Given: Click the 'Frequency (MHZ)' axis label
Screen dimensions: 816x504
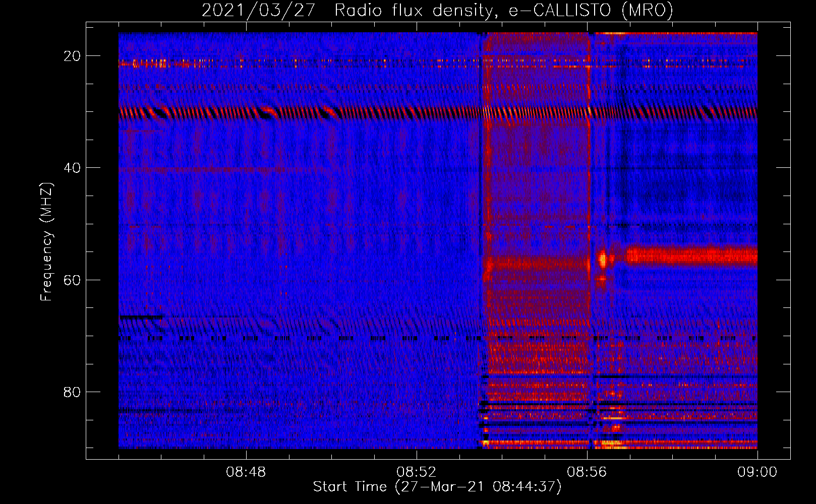Looking at the screenshot, I should click(46, 242).
